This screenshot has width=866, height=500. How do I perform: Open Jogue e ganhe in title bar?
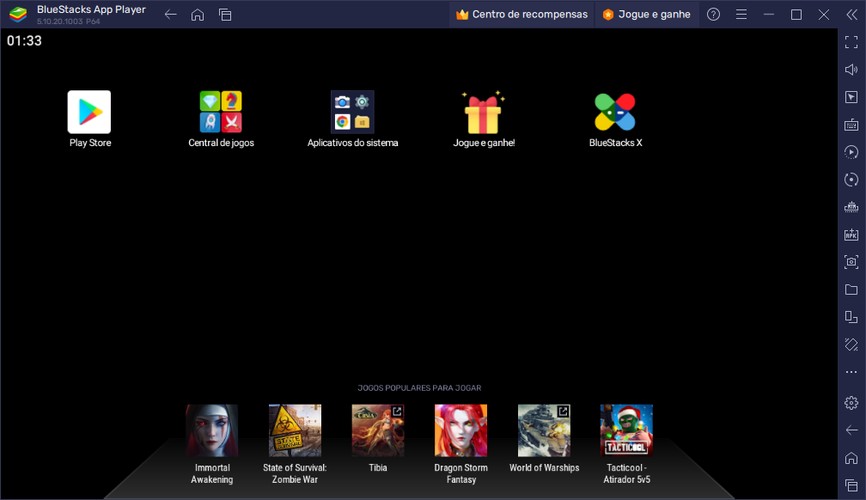[x=646, y=14]
